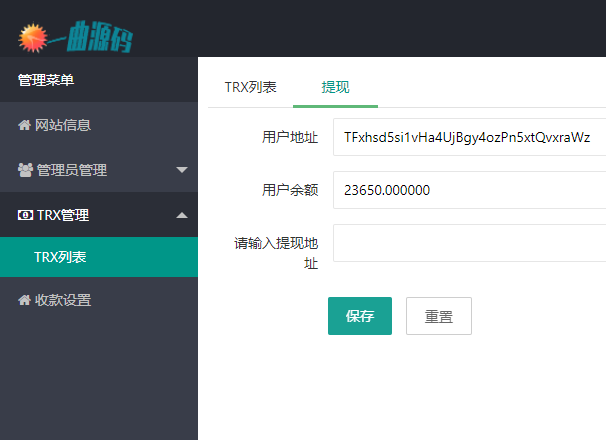The height and width of the screenshot is (440, 606).
Task: Select the 提现 tab
Action: pos(335,87)
